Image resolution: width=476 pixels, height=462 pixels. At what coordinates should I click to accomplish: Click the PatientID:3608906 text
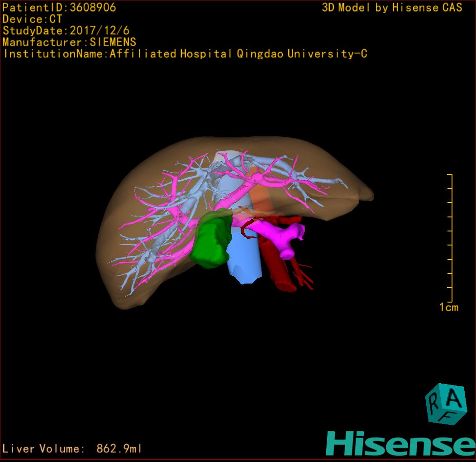point(59,8)
